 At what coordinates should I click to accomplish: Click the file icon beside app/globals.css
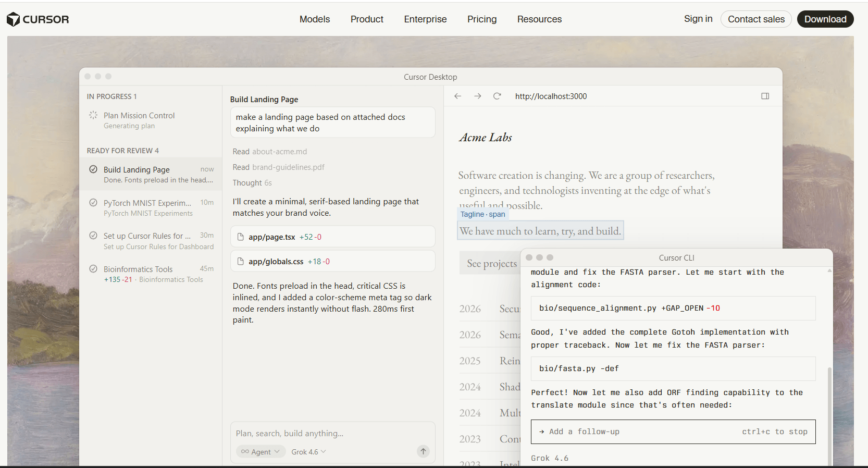point(241,261)
